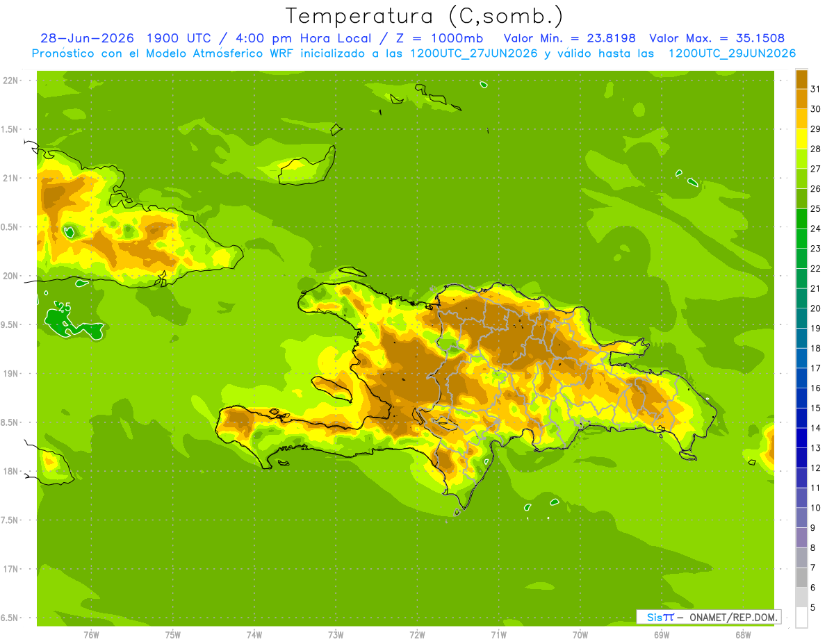Select the date text "28-Jun-2026"
This screenshot has height=644, width=834.
coord(87,38)
